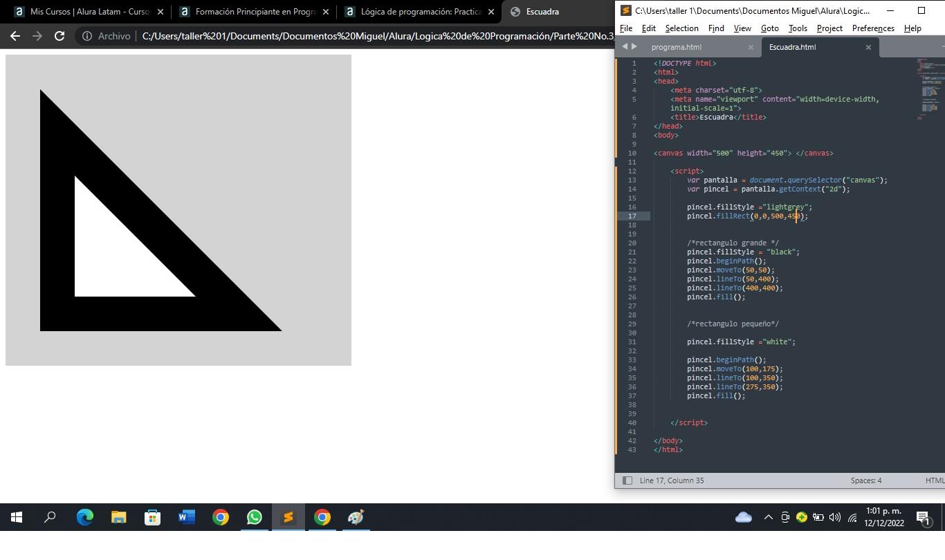Viewport: 945px width, 560px height.
Task: Open Sublime Text File menu
Action: (626, 28)
